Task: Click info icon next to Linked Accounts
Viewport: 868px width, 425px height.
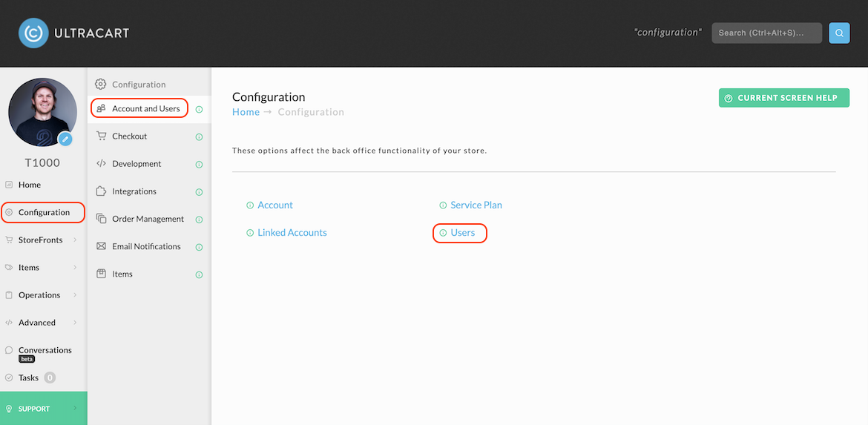Action: 250,233
